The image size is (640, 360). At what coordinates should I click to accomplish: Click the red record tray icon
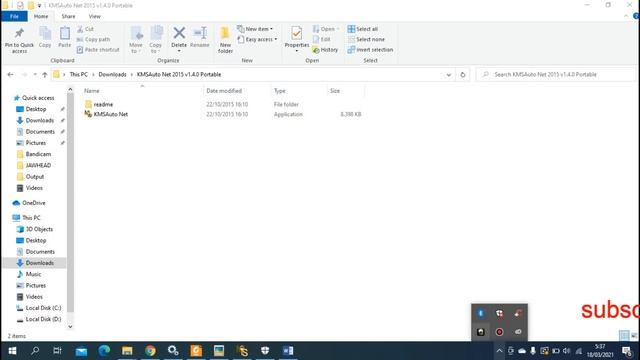(499, 332)
